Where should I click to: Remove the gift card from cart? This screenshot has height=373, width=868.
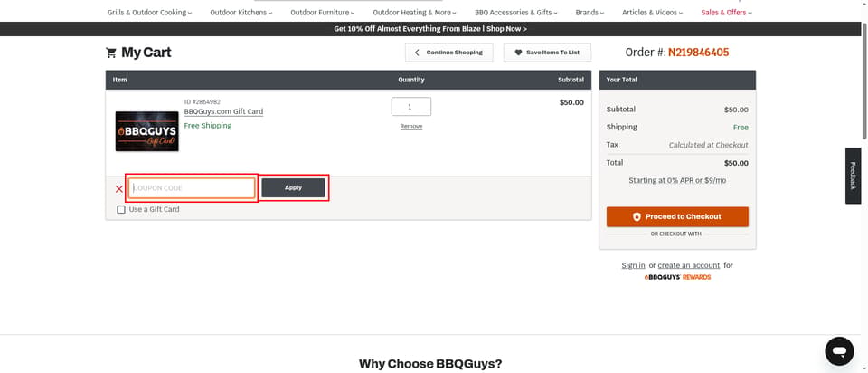[x=411, y=127]
